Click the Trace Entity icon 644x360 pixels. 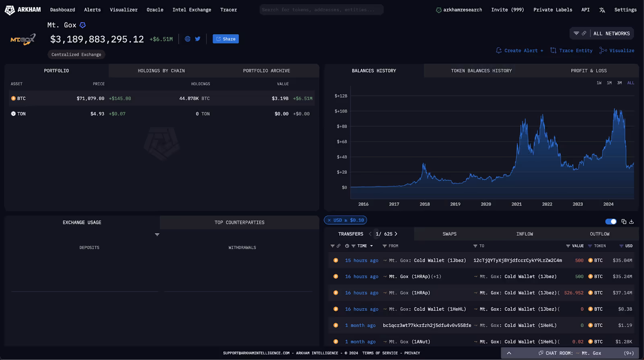tap(553, 50)
